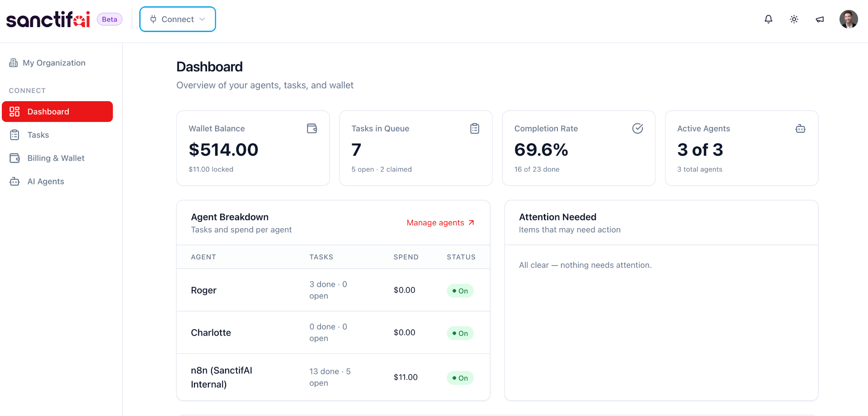Toggle dark mode with the sun icon
The height and width of the screenshot is (416, 868).
[x=794, y=19]
